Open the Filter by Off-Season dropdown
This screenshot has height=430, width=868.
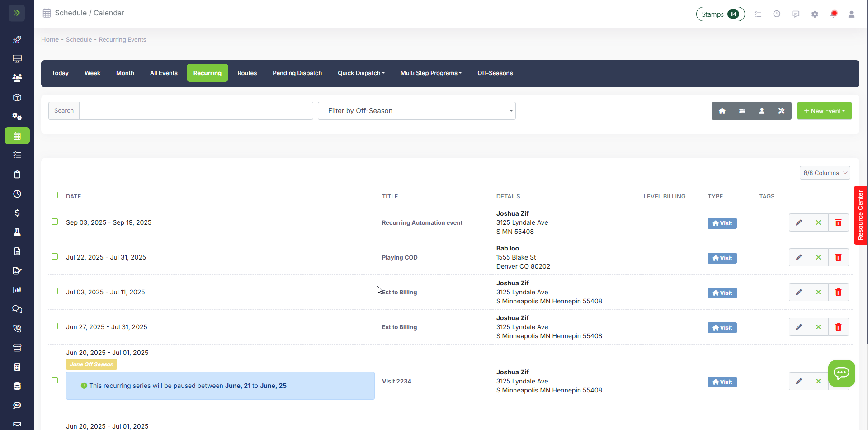coord(416,111)
